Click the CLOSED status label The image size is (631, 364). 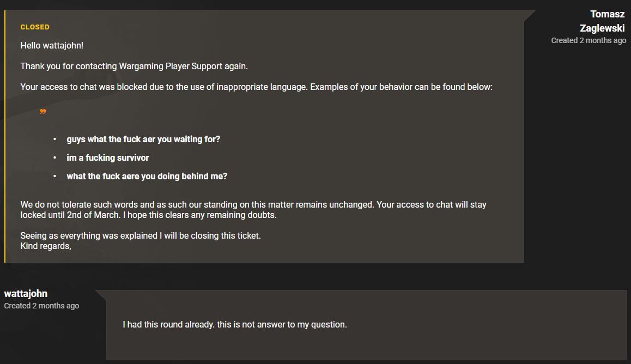click(35, 27)
